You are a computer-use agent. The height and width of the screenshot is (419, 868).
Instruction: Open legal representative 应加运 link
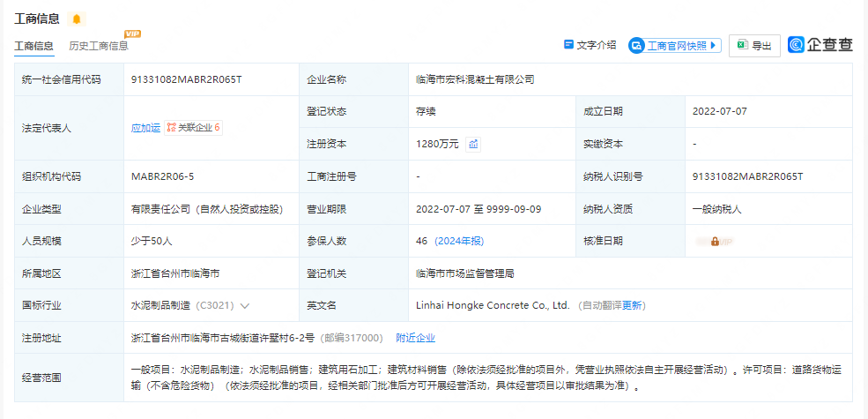point(145,128)
